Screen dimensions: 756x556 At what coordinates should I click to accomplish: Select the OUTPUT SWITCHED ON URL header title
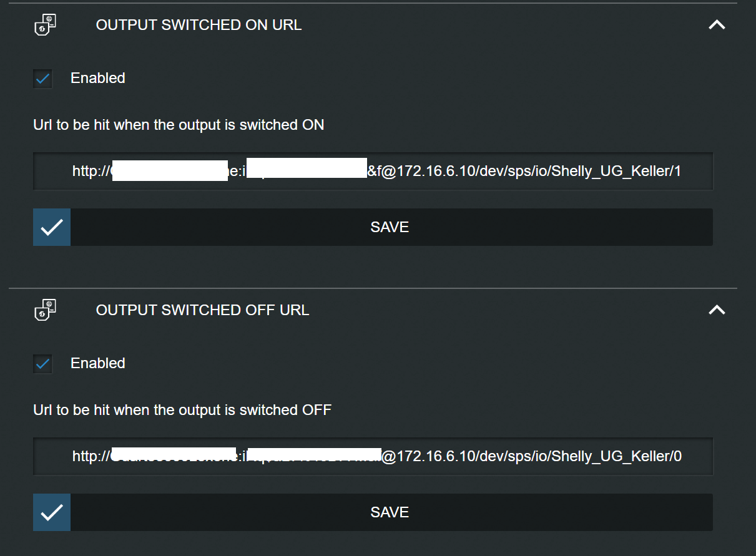coord(199,25)
